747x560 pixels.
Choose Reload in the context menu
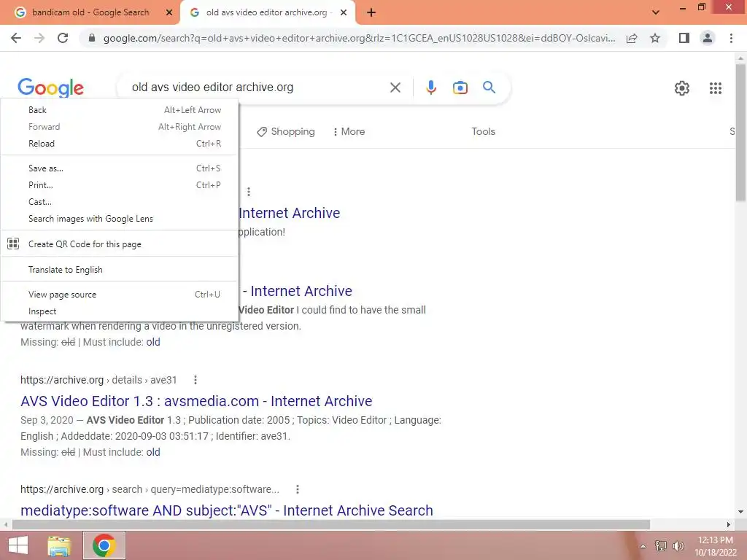pyautogui.click(x=119, y=144)
